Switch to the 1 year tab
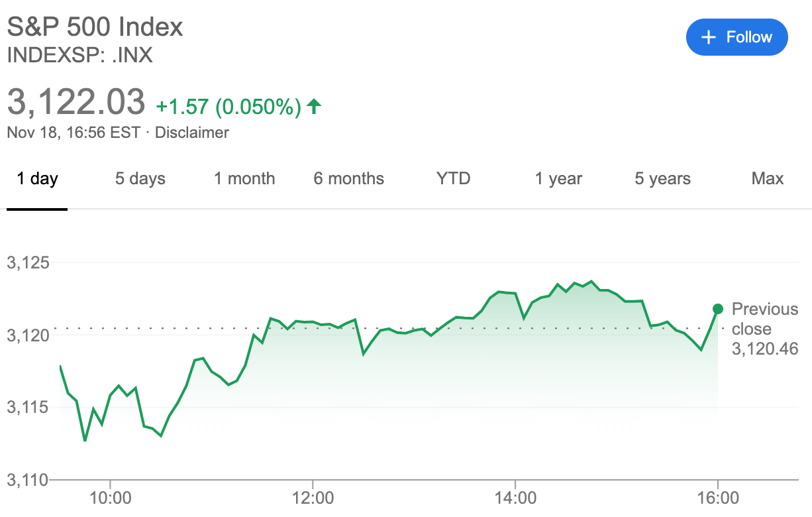 click(558, 178)
